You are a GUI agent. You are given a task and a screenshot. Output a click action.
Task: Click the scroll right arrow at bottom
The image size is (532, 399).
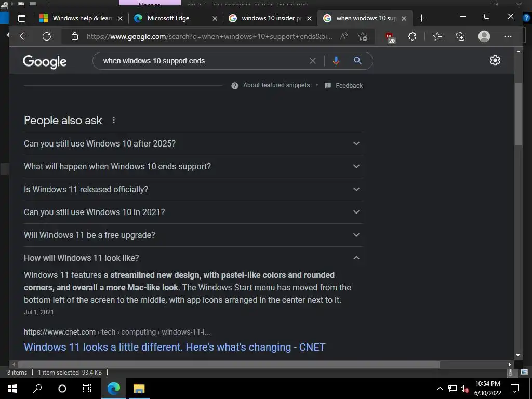509,364
